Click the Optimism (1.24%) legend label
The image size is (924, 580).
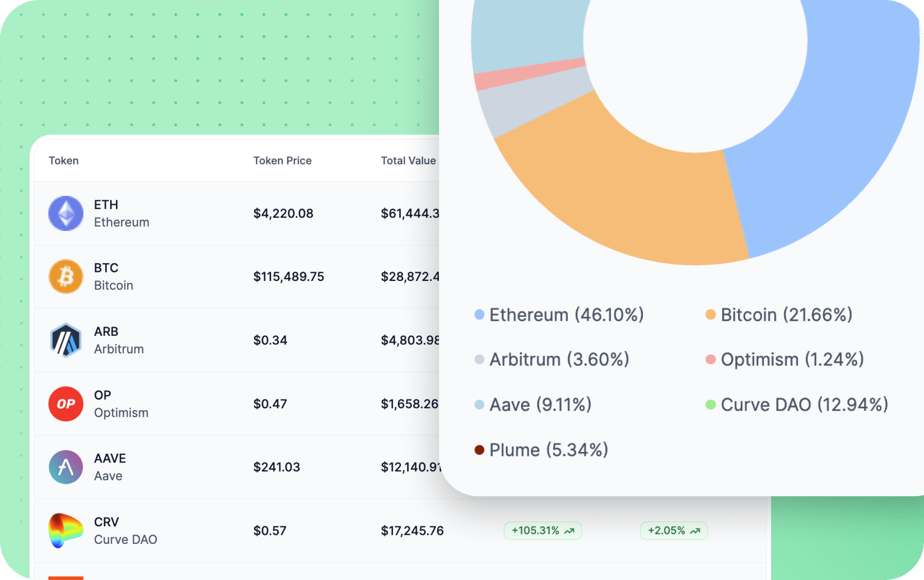coord(792,359)
